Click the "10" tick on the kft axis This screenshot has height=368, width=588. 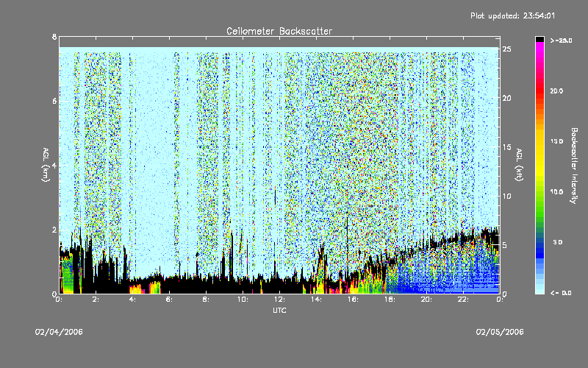(x=506, y=196)
